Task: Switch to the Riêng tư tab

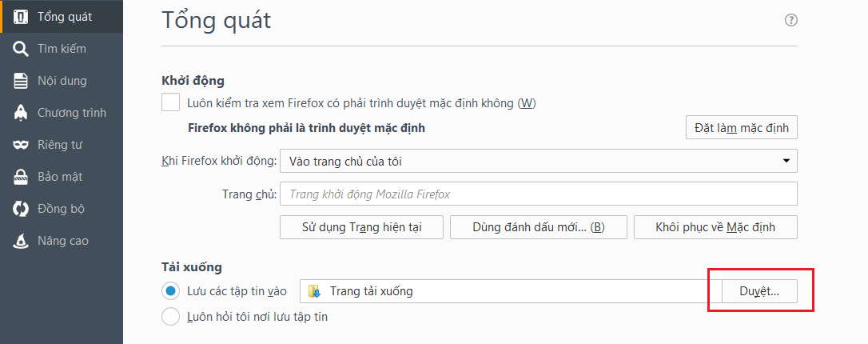Action: (60, 145)
